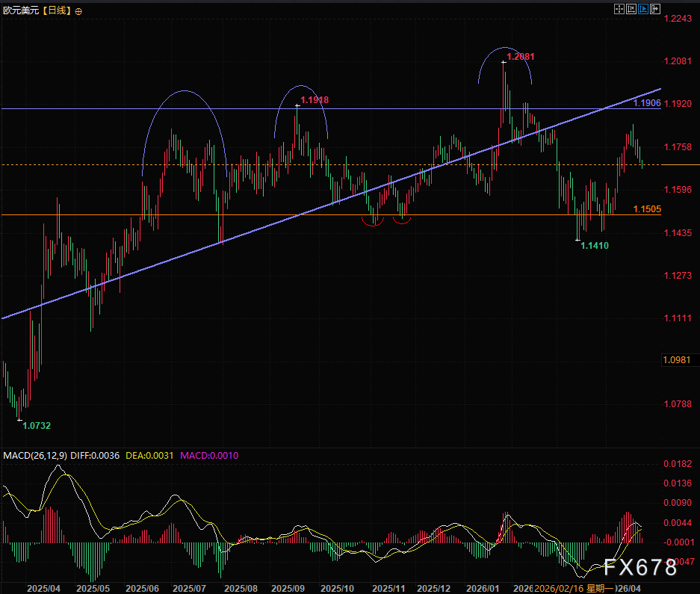Click the 2025/08 date on time axis
Screen dimensions: 700x594
click(x=241, y=588)
